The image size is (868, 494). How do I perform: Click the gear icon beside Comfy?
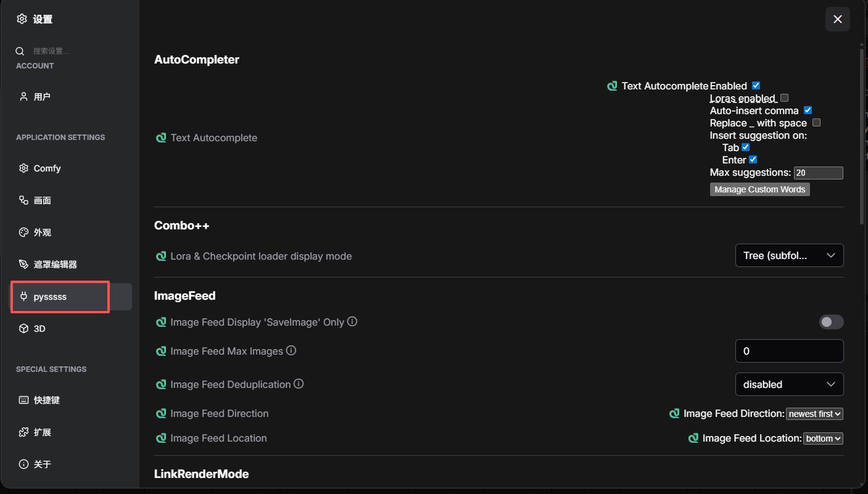(23, 168)
